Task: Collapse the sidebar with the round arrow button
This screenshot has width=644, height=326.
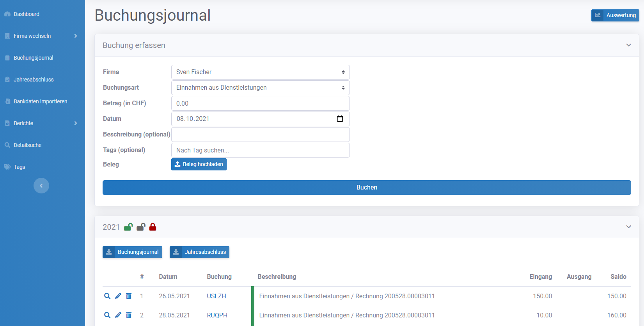Action: click(x=41, y=186)
